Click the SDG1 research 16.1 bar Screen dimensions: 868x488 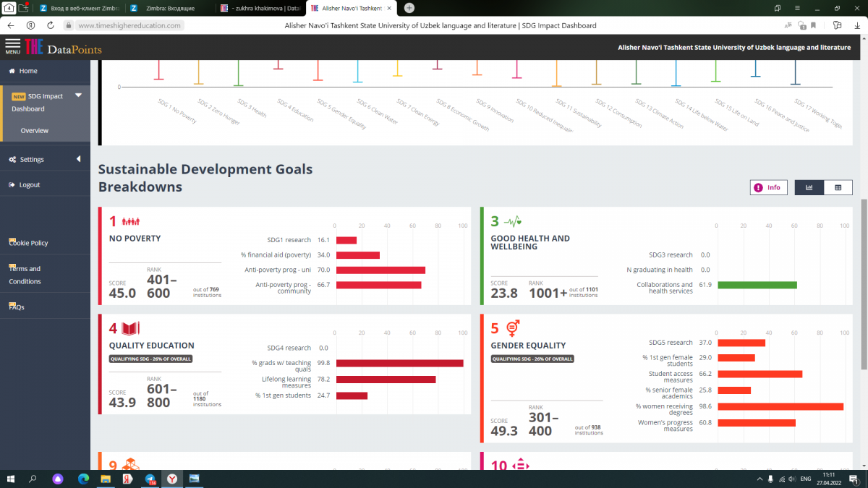tap(346, 240)
